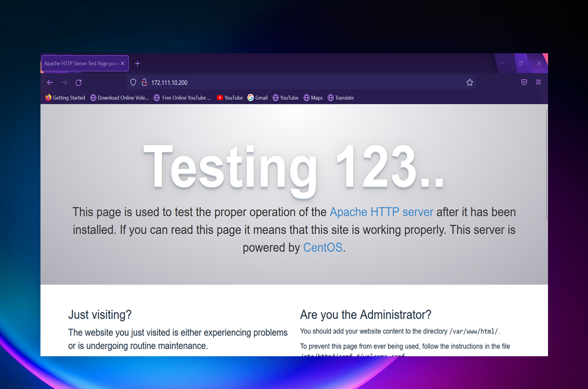Go back to the previous page

pyautogui.click(x=50, y=82)
